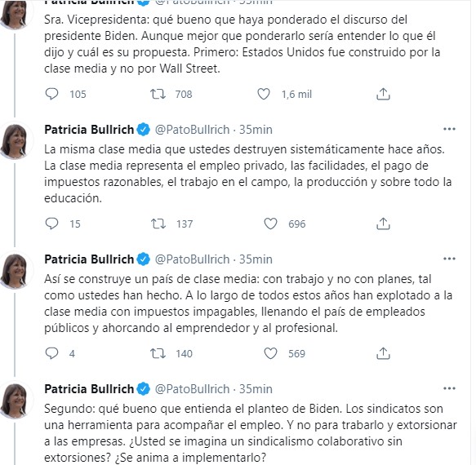Share the tweet about Wall Street
476x465 pixels.
[383, 94]
